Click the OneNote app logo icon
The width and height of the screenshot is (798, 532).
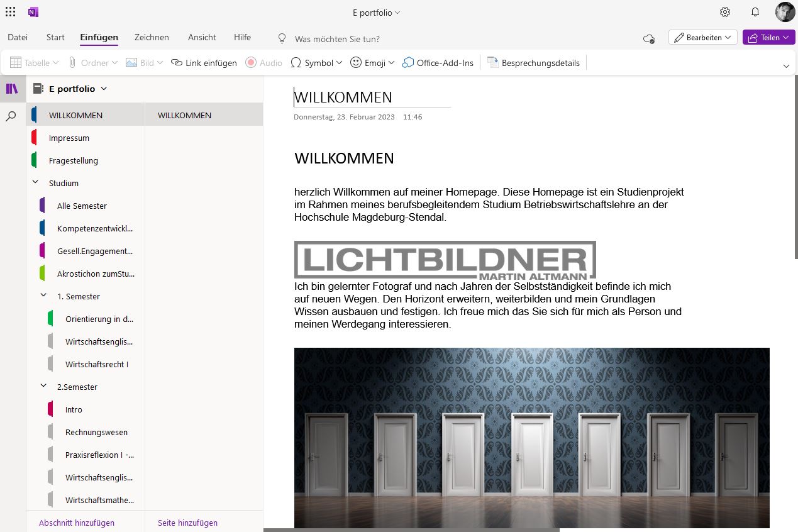pyautogui.click(x=33, y=12)
